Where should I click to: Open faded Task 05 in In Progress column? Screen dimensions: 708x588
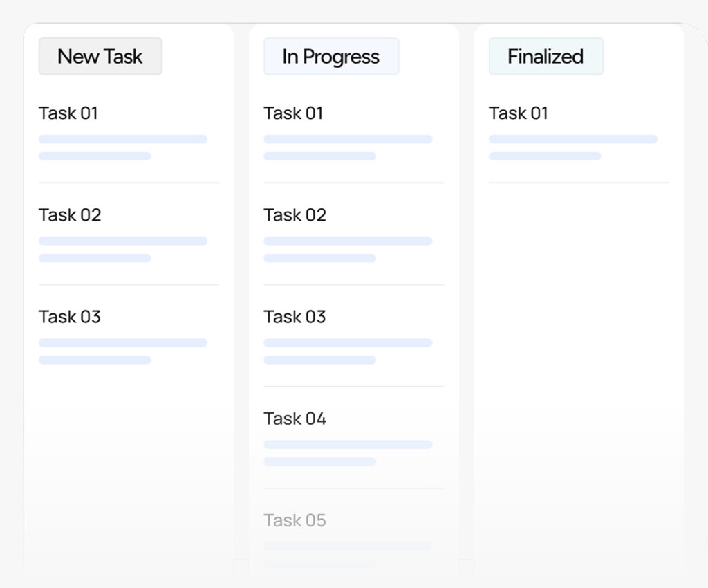[295, 520]
